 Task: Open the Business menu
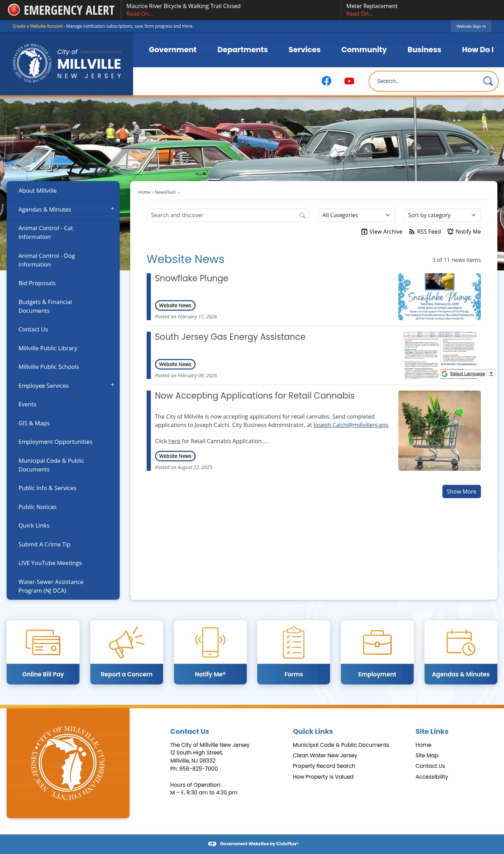424,50
